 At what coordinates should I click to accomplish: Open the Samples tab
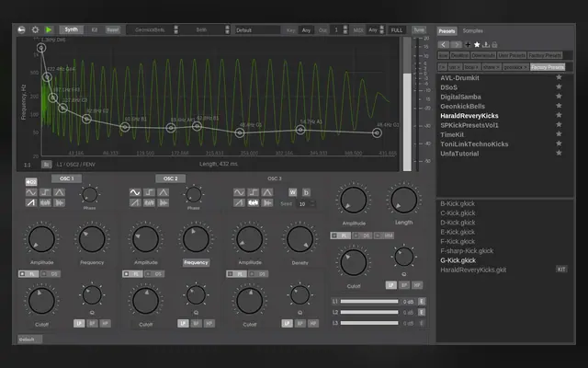(472, 30)
